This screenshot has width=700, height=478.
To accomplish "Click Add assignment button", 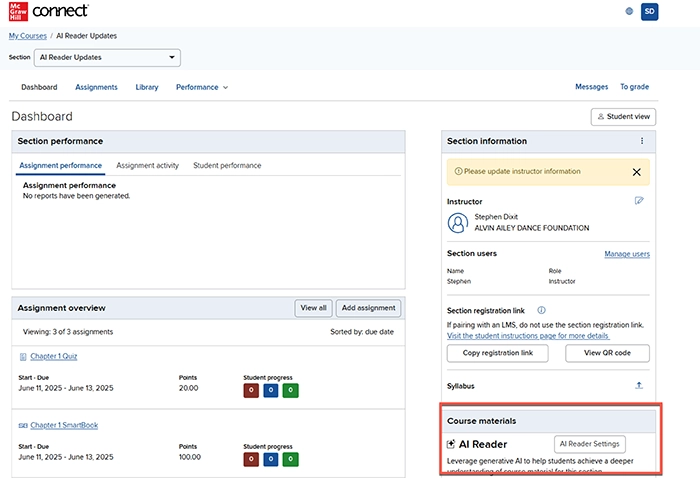I will [x=368, y=308].
